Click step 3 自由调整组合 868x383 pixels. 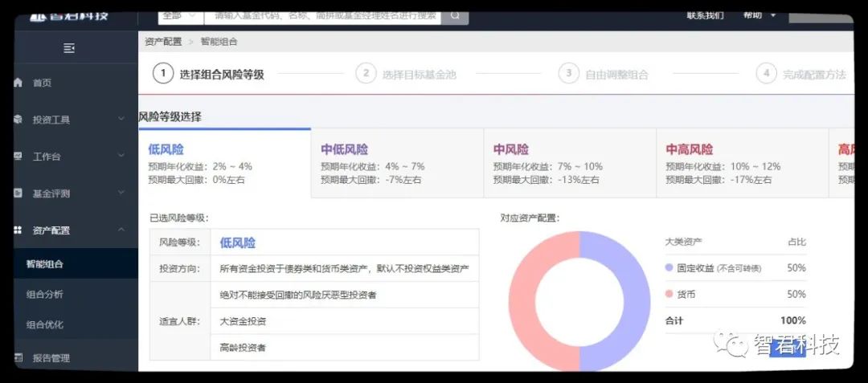[604, 74]
